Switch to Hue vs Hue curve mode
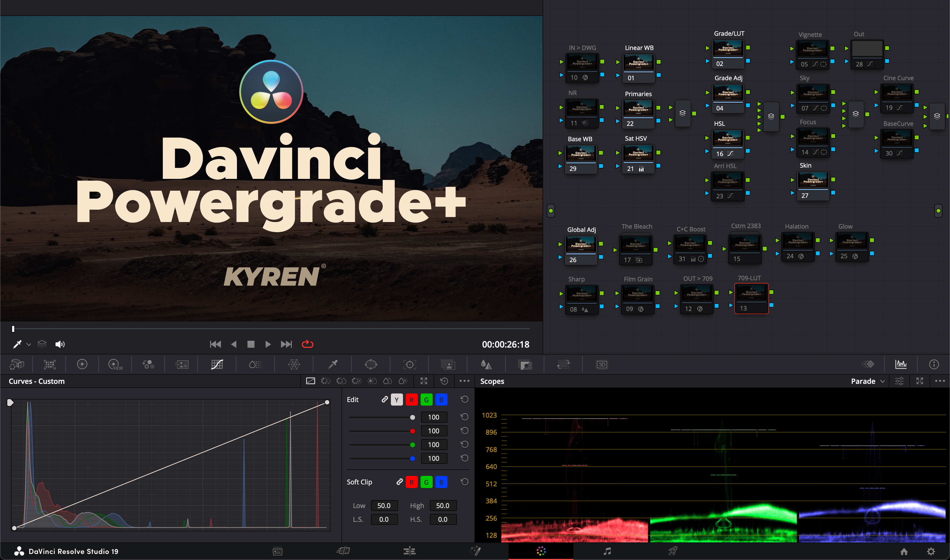 [326, 381]
